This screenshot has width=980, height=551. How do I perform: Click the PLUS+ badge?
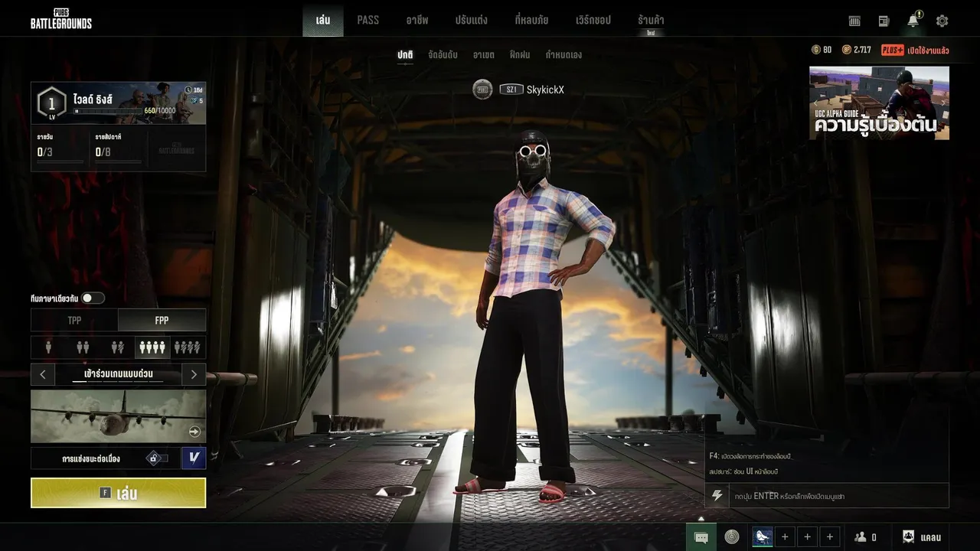(892, 50)
